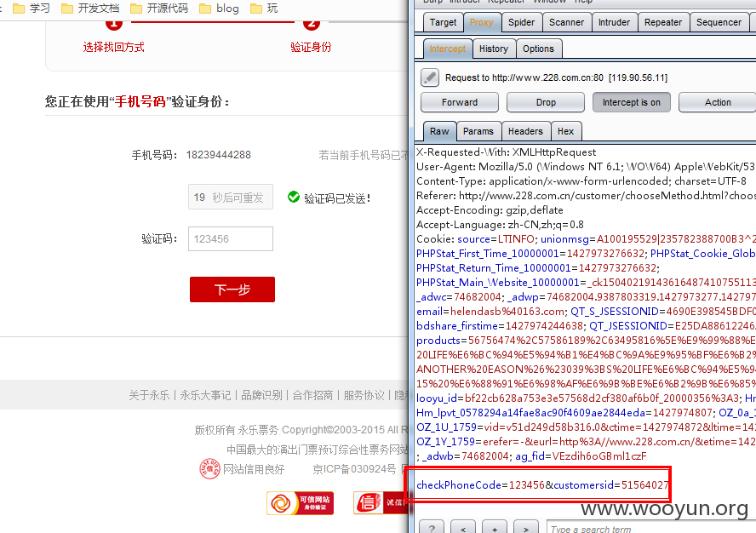The height and width of the screenshot is (533, 756).
Task: Open the 永乐大事记 footer link
Action: tap(205, 396)
